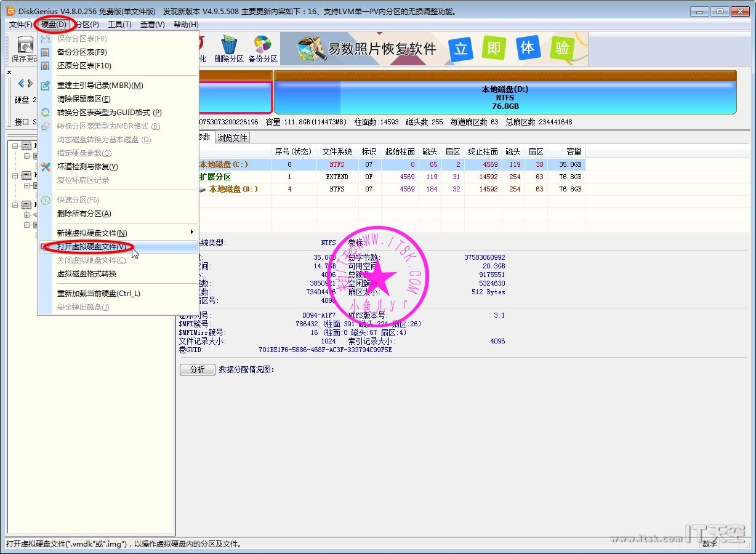Select the 本地磁盘(D:) partition bar

coord(505,98)
